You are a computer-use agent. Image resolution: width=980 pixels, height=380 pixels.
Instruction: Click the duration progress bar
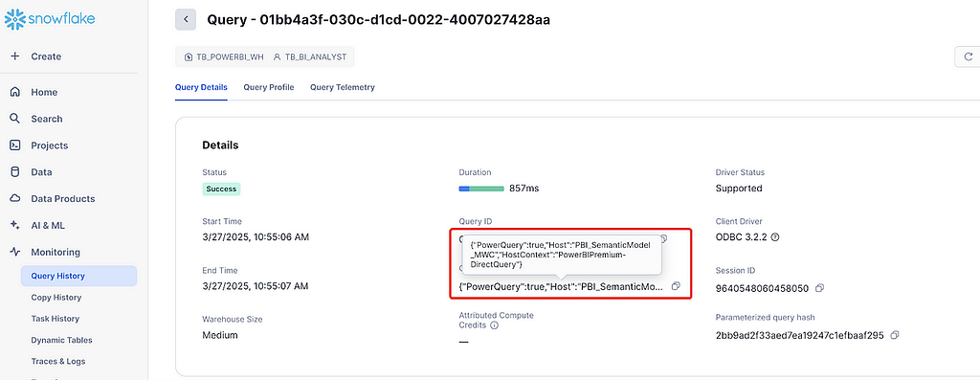tap(481, 189)
